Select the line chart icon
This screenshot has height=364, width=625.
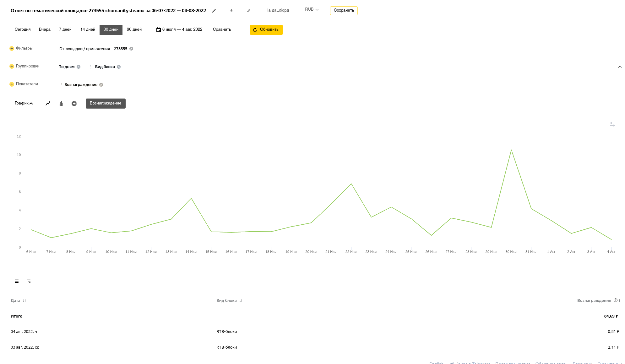point(48,104)
